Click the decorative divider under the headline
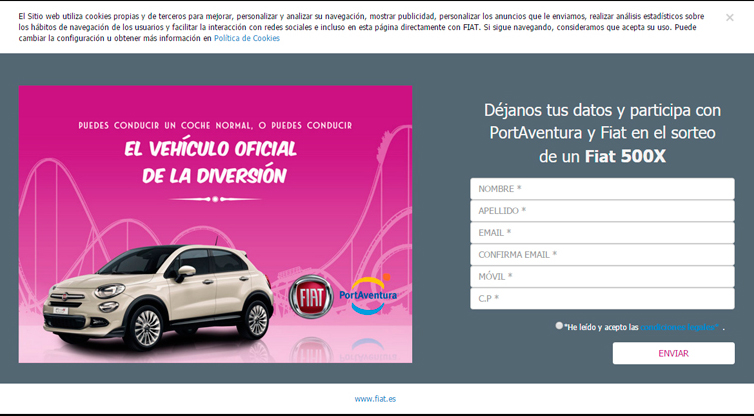The image size is (754, 416). tap(215, 199)
